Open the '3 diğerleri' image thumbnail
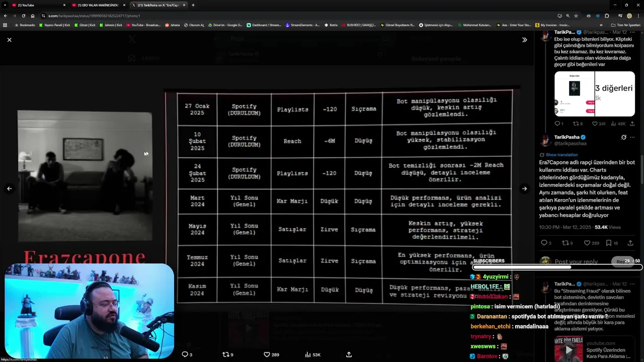Screen dimensions: 644x362 pyautogui.click(x=615, y=94)
